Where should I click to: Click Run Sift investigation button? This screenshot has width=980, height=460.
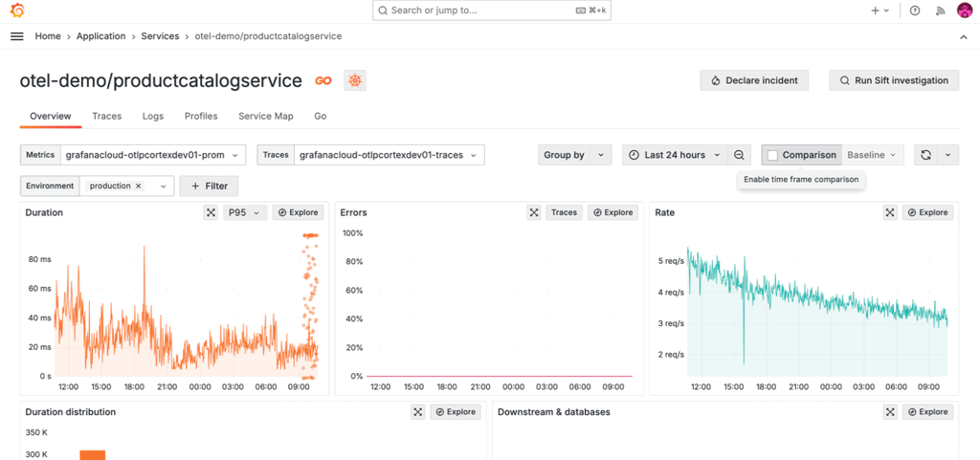coord(895,80)
